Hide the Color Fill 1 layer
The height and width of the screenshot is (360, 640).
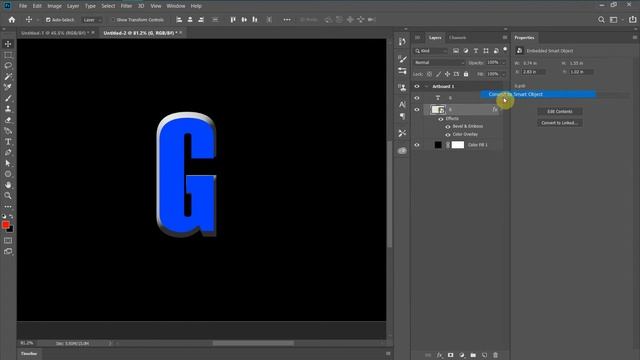coord(417,145)
